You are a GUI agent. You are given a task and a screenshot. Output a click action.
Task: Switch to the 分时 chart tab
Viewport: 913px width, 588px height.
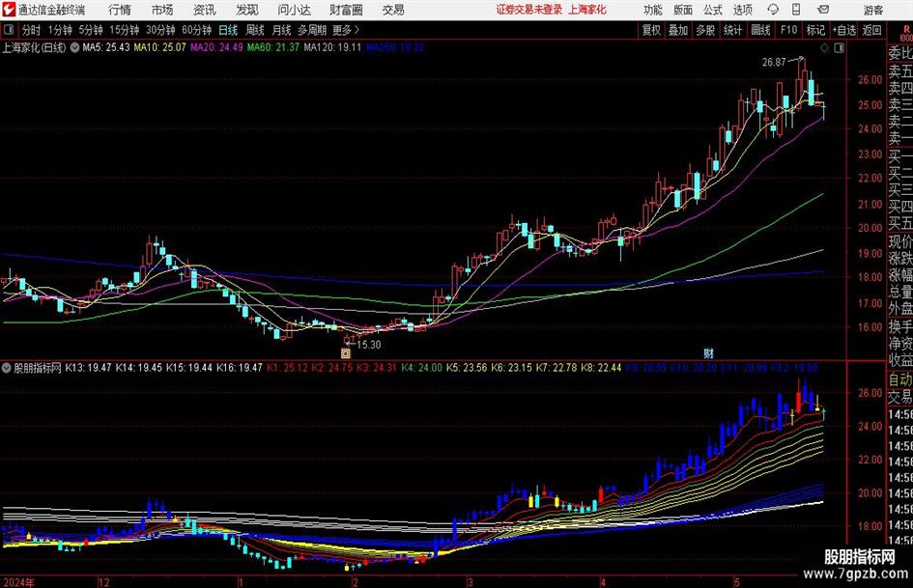pyautogui.click(x=32, y=30)
